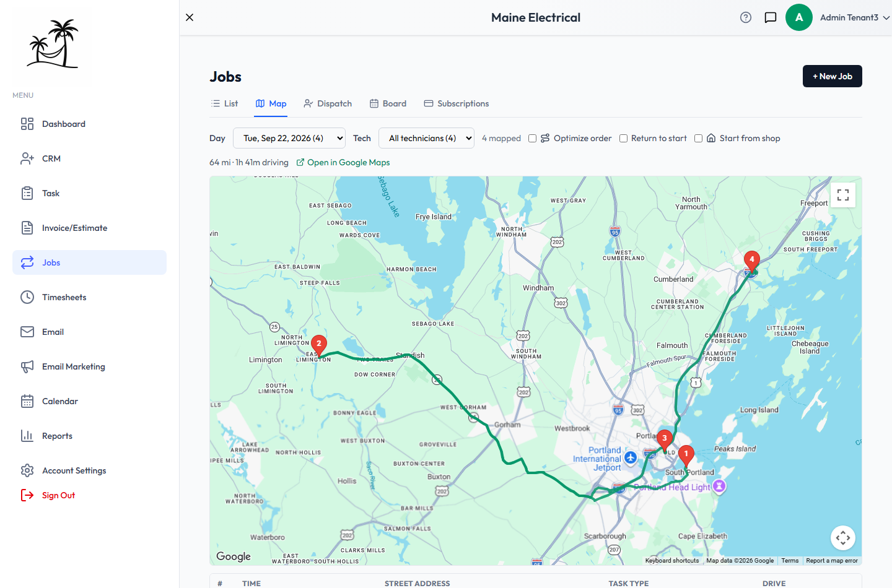Click the Google logo on the map
This screenshot has height=588, width=892.
point(234,556)
